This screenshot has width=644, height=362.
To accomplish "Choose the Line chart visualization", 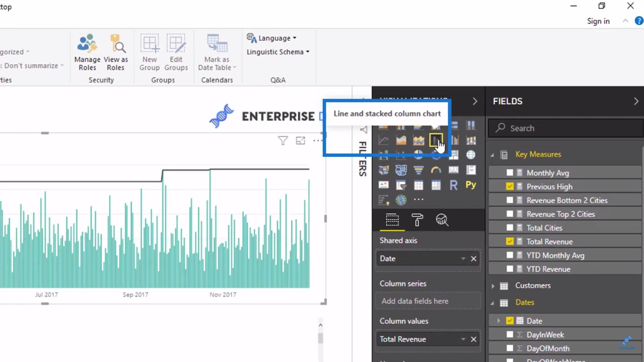I will tap(383, 140).
